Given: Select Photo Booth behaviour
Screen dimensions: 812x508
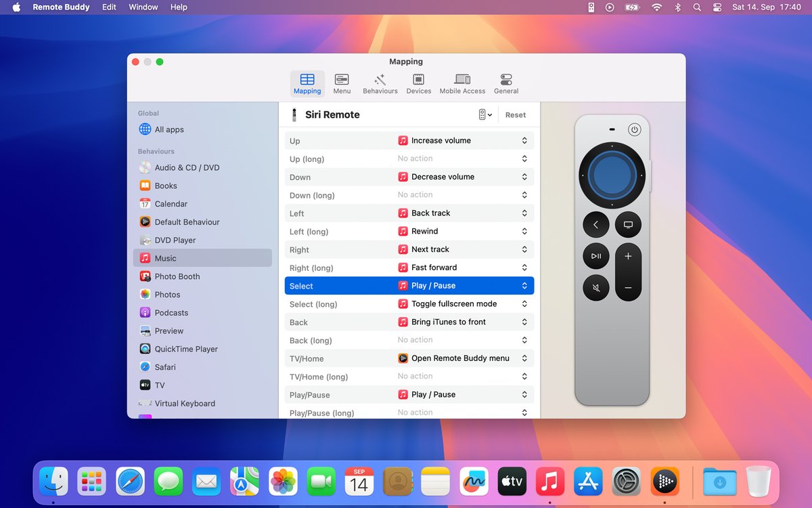Looking at the screenshot, I should tap(202, 276).
